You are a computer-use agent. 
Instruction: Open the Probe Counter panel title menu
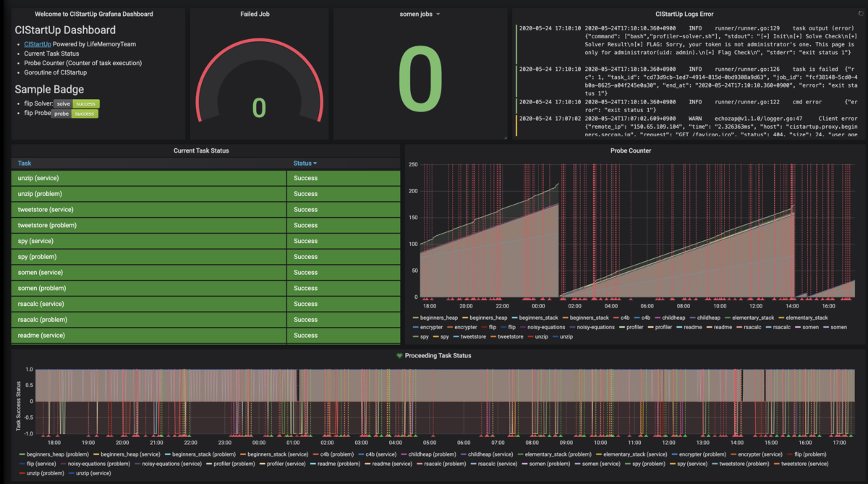tap(631, 150)
